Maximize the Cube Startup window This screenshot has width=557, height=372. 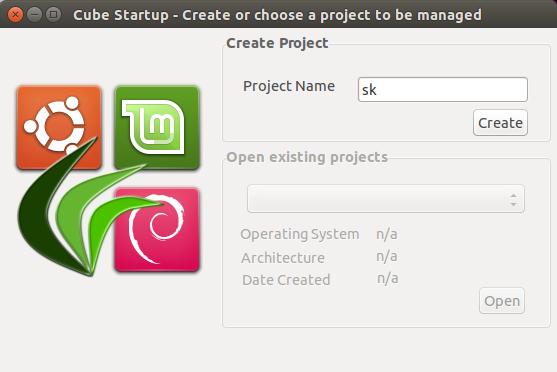54,15
